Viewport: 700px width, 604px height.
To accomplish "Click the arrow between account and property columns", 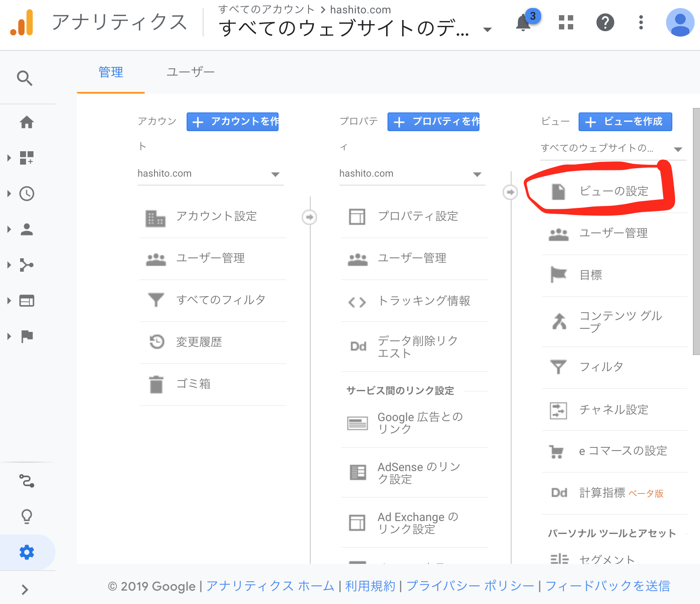I will (309, 217).
